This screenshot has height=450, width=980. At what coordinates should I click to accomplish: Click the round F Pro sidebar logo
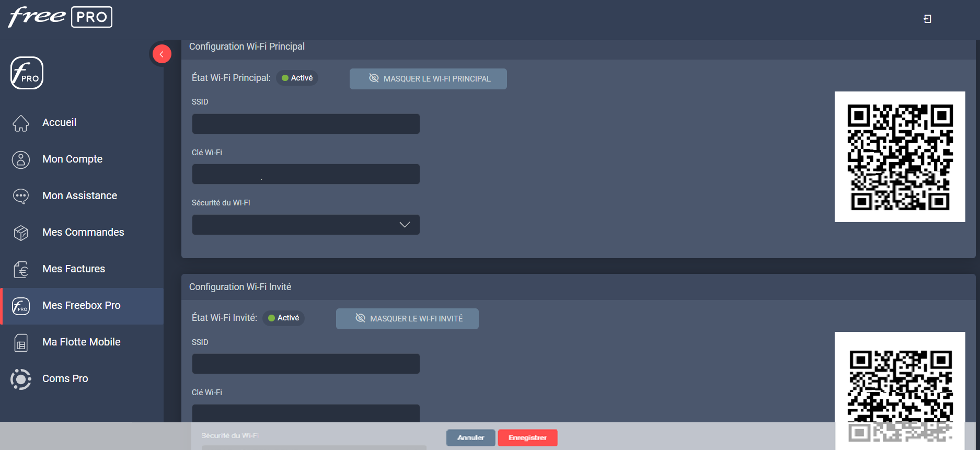tap(27, 73)
